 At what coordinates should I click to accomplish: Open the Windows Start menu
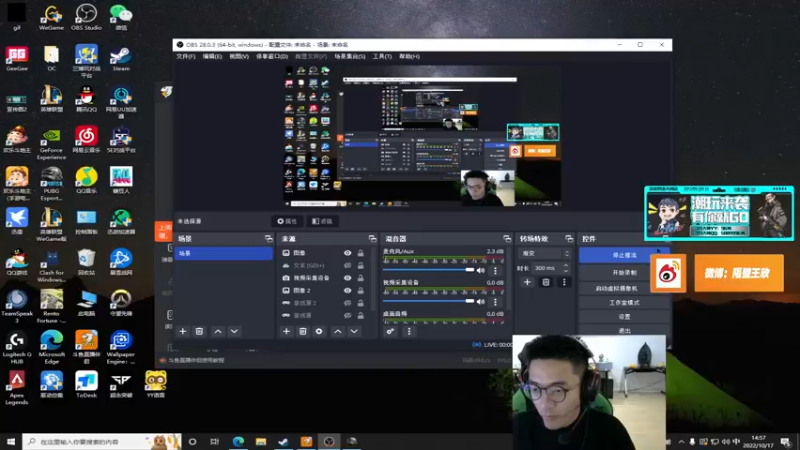click(x=11, y=441)
